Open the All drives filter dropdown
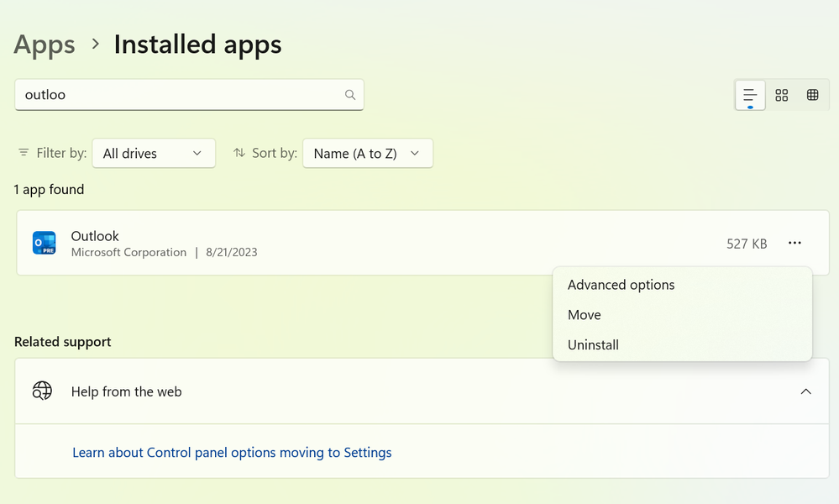This screenshot has height=504, width=839. click(154, 153)
